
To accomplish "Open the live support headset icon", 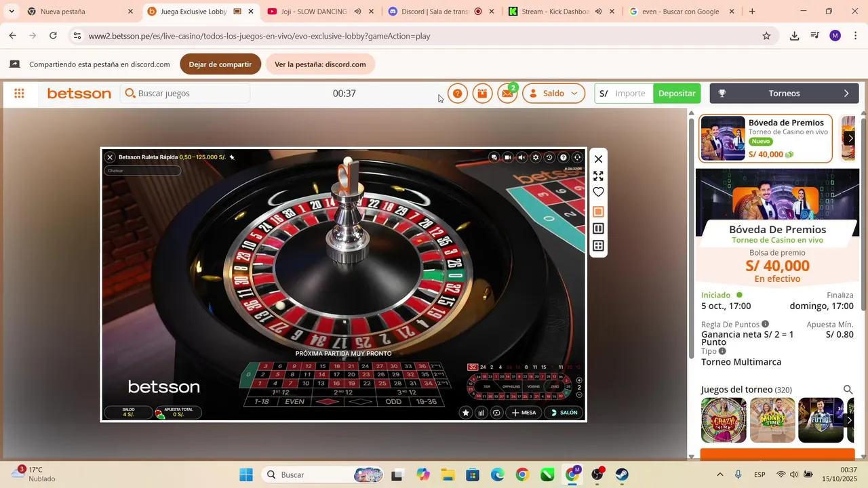I will pyautogui.click(x=578, y=157).
